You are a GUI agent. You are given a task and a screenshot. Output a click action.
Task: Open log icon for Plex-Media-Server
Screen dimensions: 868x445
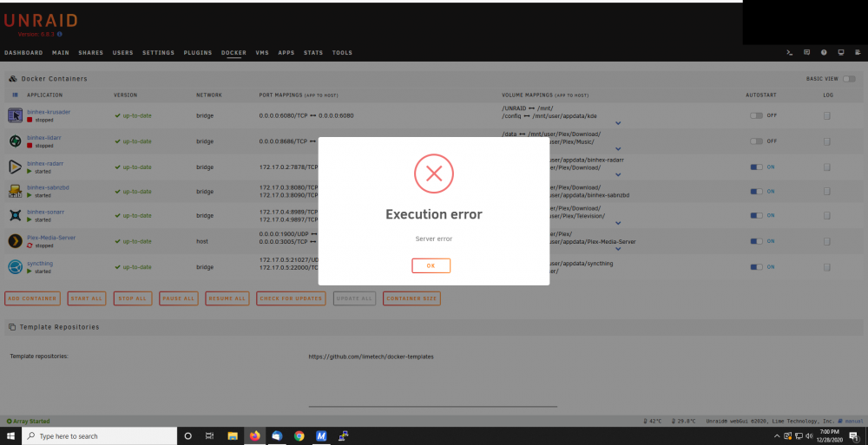(x=827, y=241)
